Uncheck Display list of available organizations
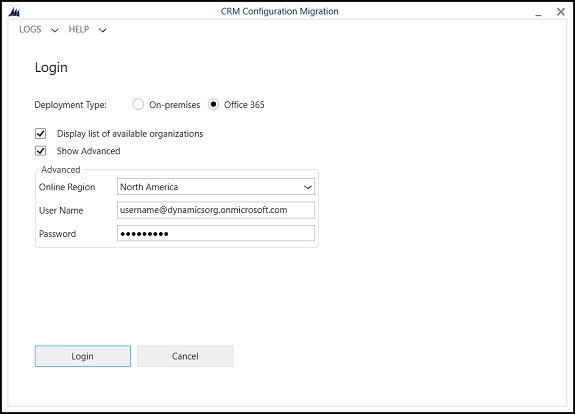 (41, 133)
